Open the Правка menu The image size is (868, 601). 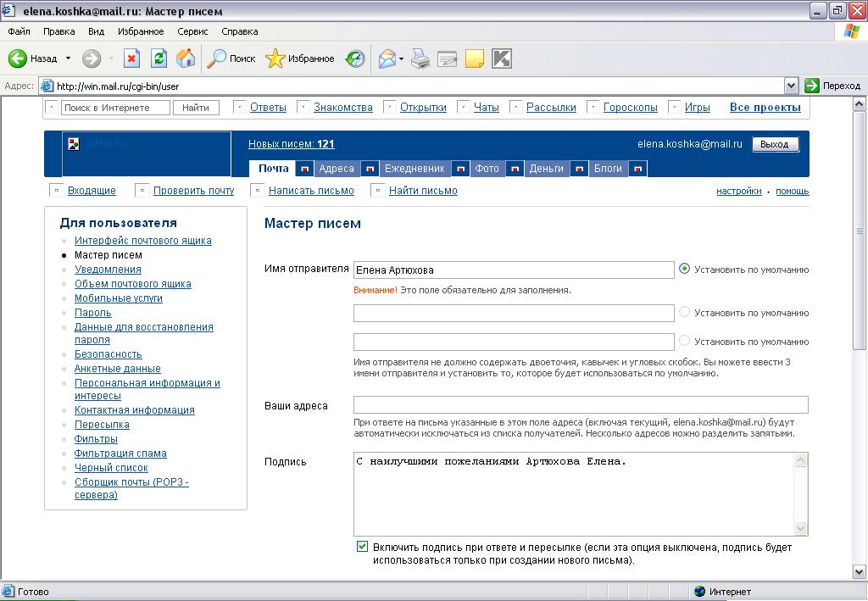[59, 31]
